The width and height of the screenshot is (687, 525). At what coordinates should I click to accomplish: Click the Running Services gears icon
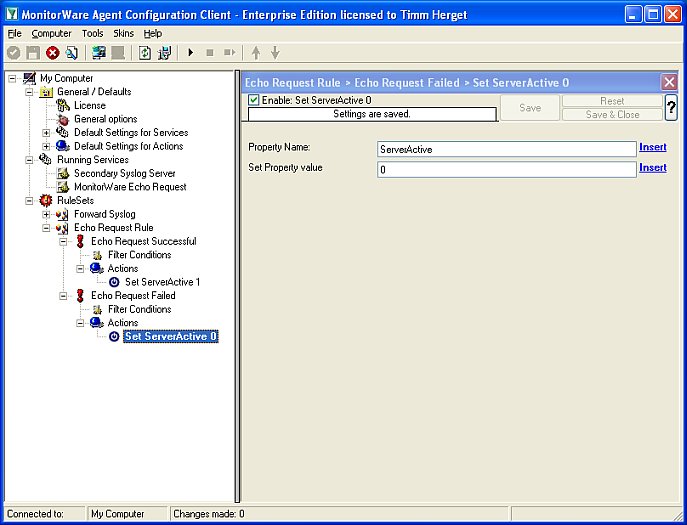coord(46,160)
